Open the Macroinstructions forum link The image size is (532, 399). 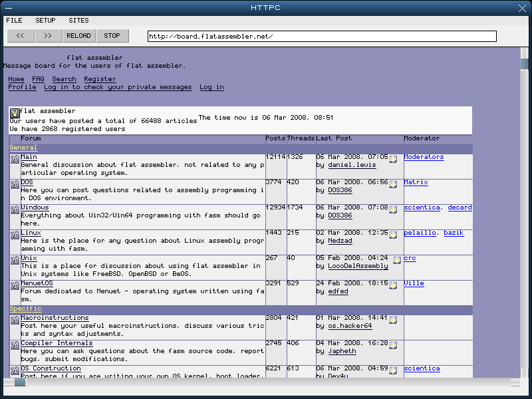tap(55, 318)
